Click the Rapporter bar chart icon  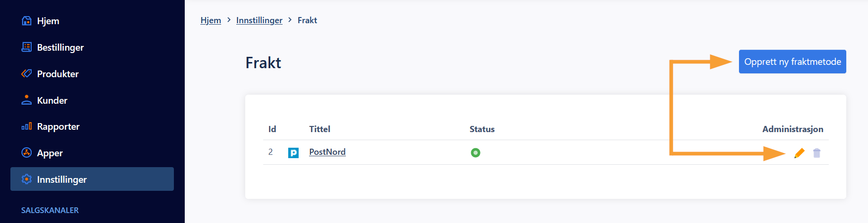(26, 126)
